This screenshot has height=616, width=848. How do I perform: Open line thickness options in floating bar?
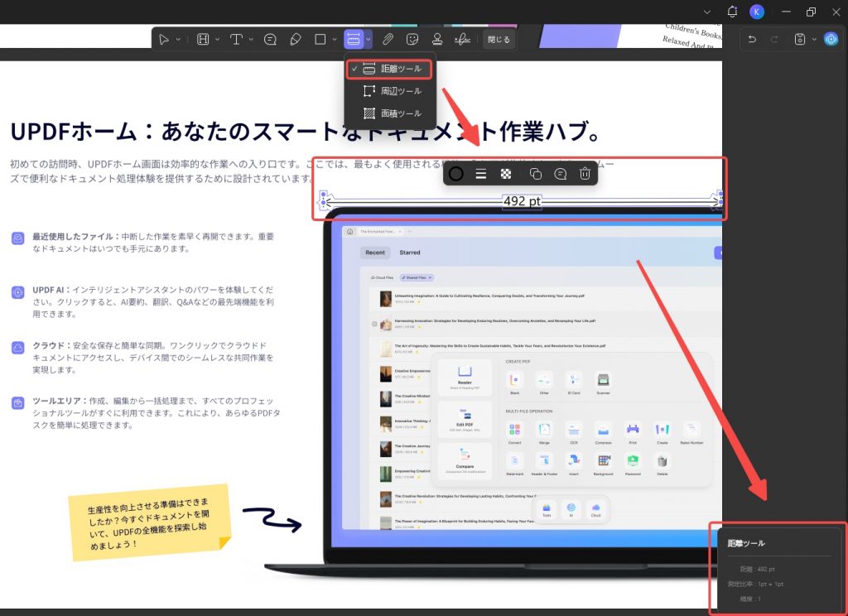481,174
